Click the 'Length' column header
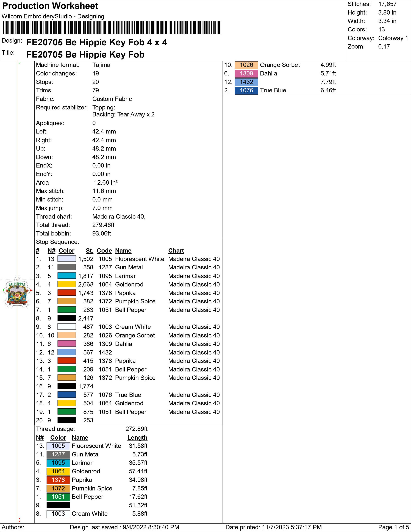This screenshot has height=532, width=411. [x=137, y=437]
